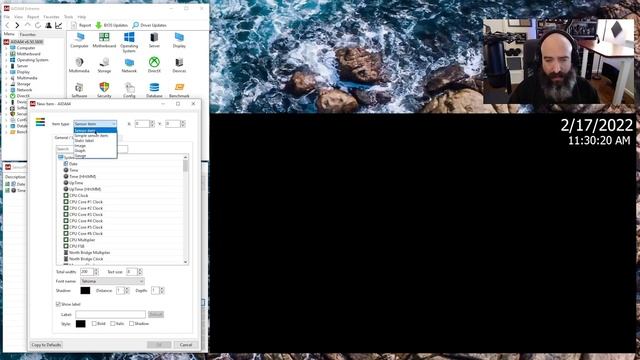Viewport: 640px width, 360px height.
Task: Open the Security shield icon
Action: point(104,90)
